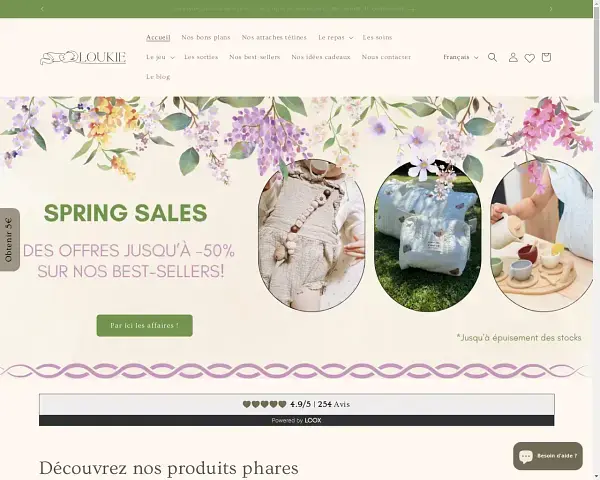Open the search magnifier icon
Viewport: 600px width, 480px height.
[x=492, y=57]
